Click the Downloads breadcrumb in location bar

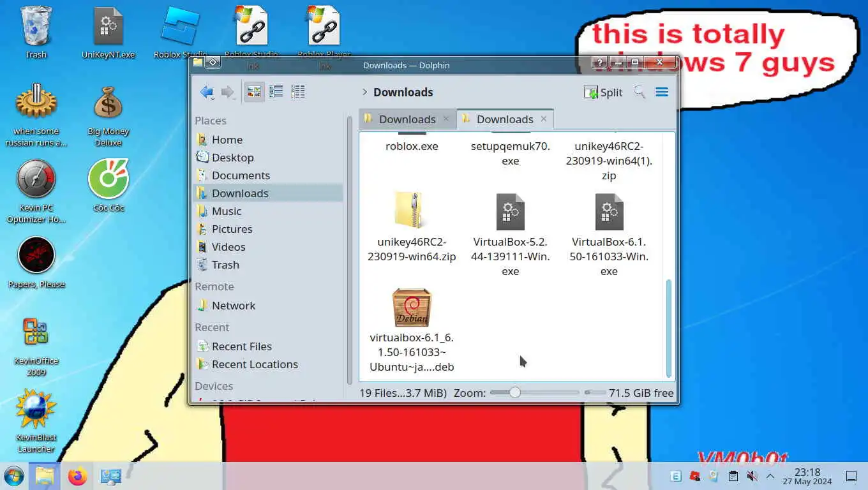click(403, 93)
